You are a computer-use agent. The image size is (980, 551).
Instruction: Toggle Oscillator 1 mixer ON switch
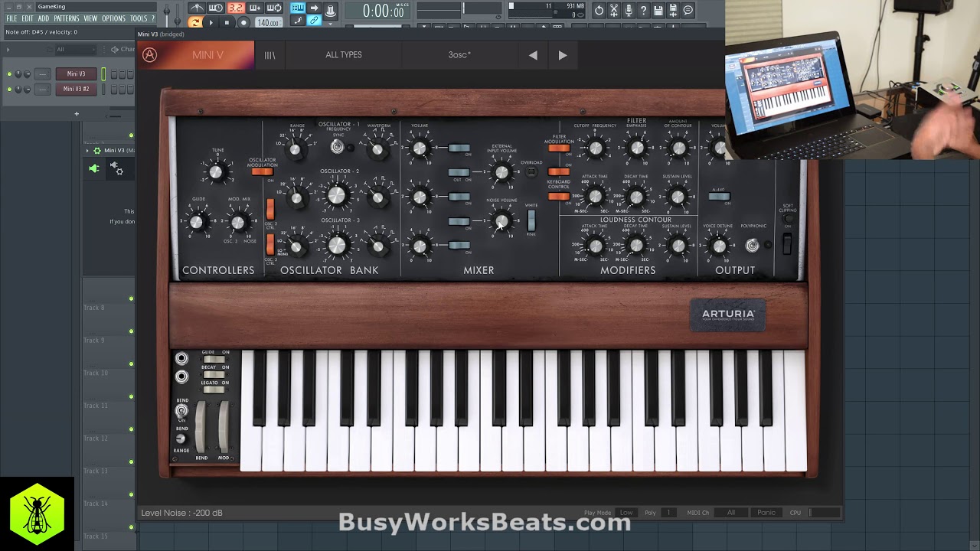[x=459, y=148]
